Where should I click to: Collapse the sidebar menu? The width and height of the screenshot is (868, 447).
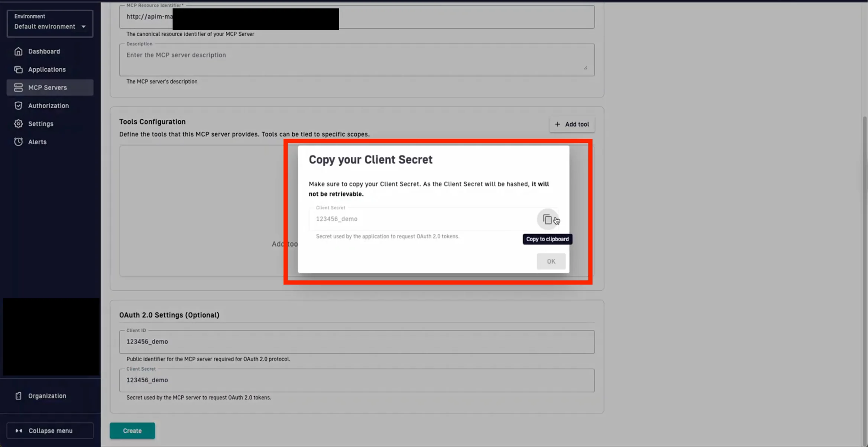coord(50,431)
